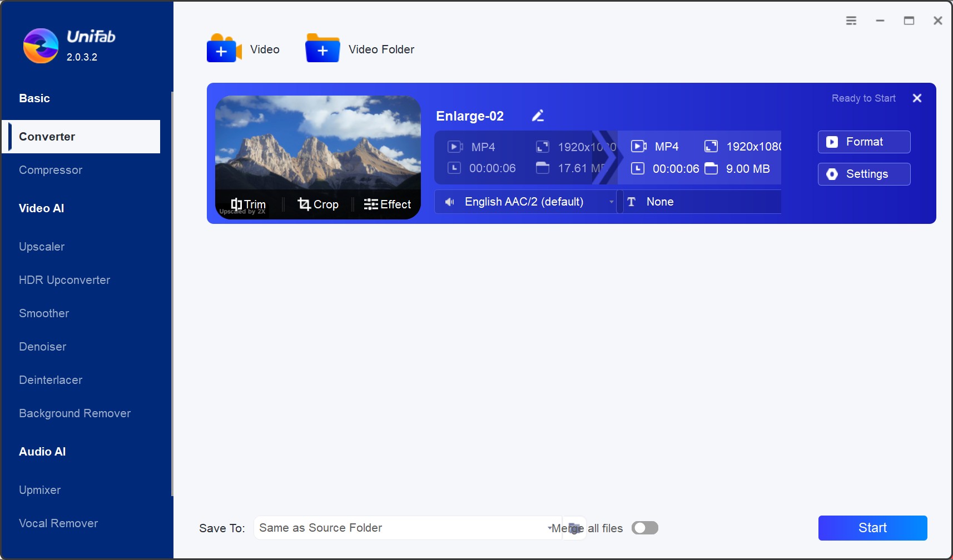Viewport: 953px width, 560px height.
Task: Add a Video Folder via folder icon
Action: (x=322, y=48)
